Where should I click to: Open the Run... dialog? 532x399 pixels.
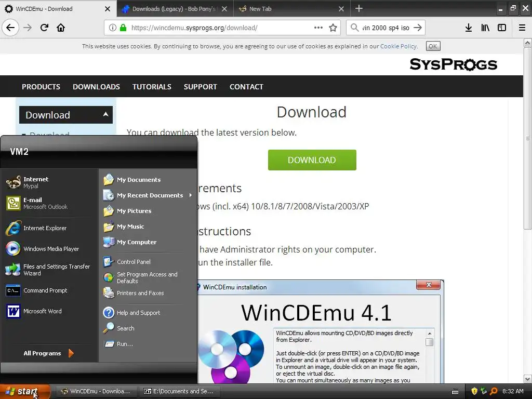[148, 344]
